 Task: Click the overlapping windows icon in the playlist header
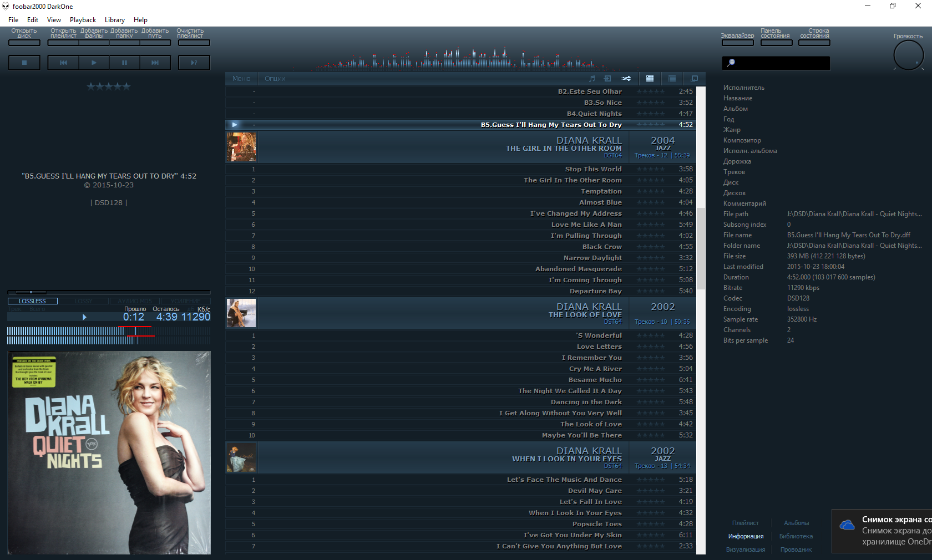click(x=694, y=79)
